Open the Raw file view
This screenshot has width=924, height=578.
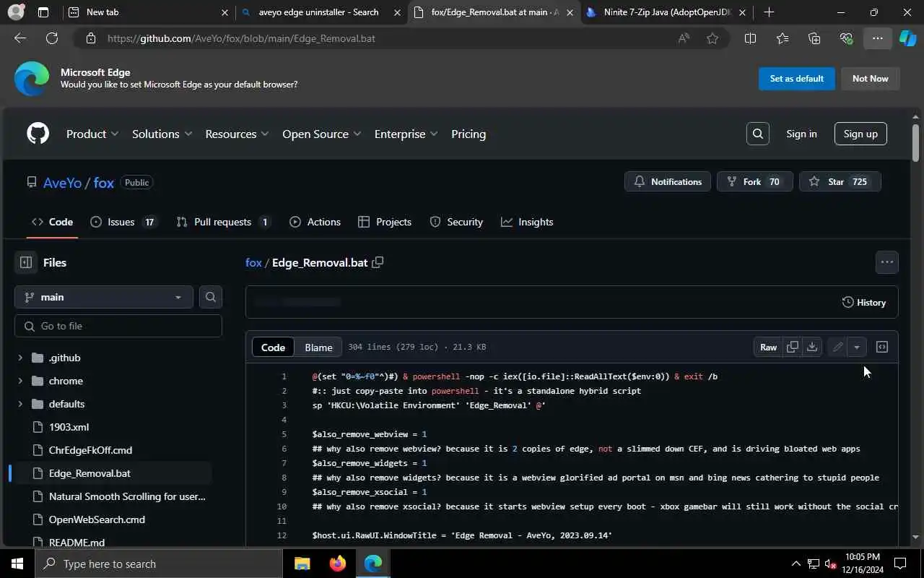click(768, 347)
